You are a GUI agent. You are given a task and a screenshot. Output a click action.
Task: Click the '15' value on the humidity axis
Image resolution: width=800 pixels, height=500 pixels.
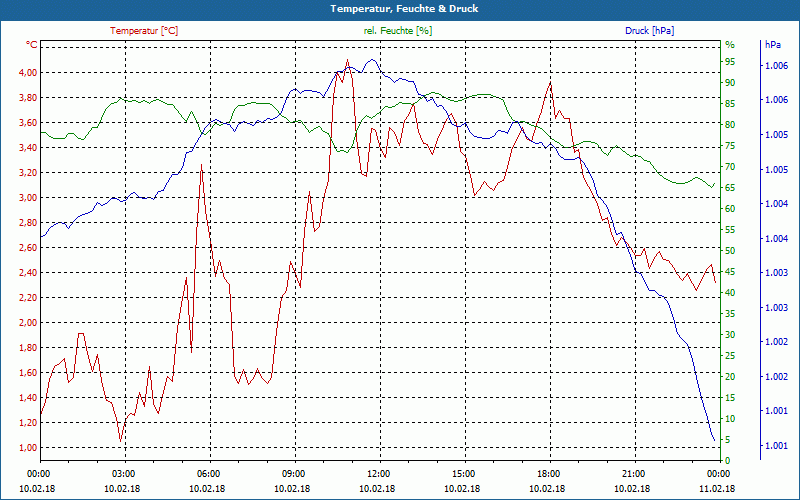pos(730,397)
